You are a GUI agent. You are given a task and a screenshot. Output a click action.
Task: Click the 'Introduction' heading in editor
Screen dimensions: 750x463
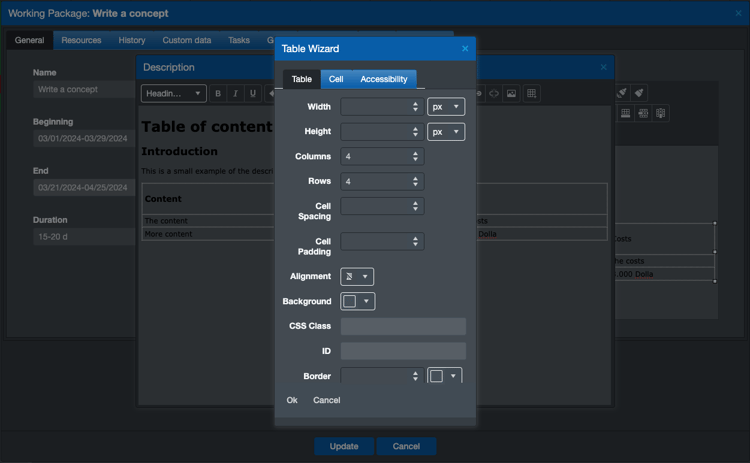click(x=179, y=152)
